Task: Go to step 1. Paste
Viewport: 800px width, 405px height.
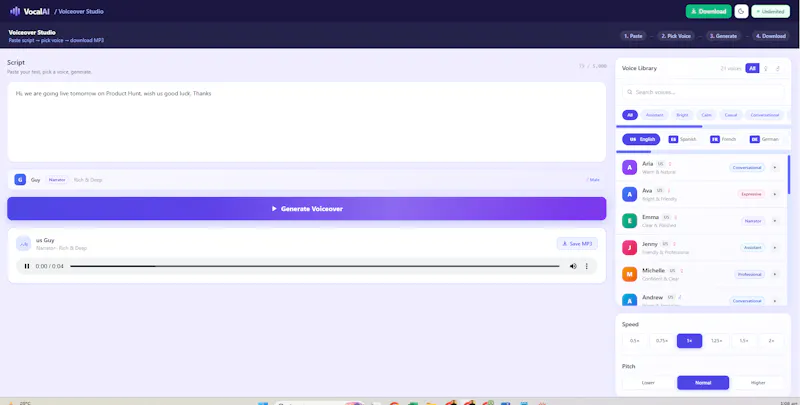Action: (633, 36)
